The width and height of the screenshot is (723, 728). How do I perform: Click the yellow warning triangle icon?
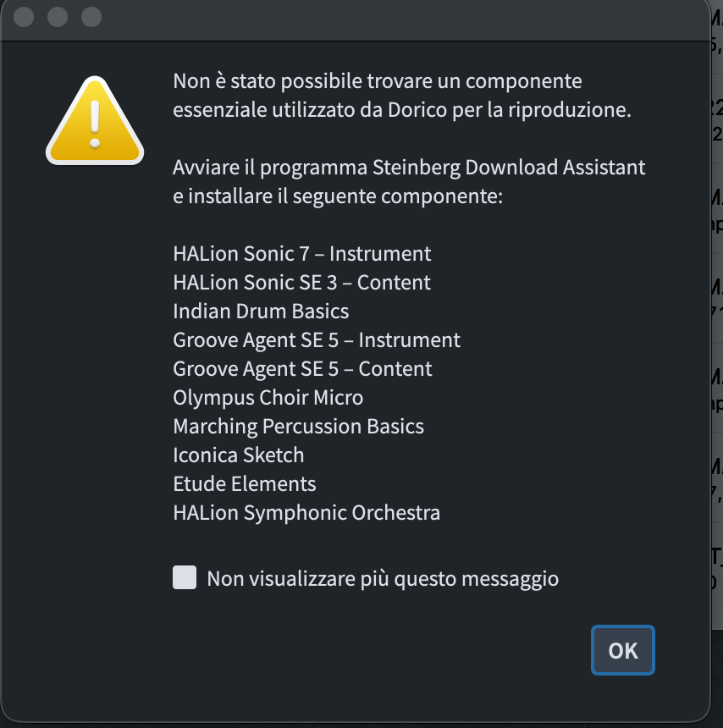[94, 120]
